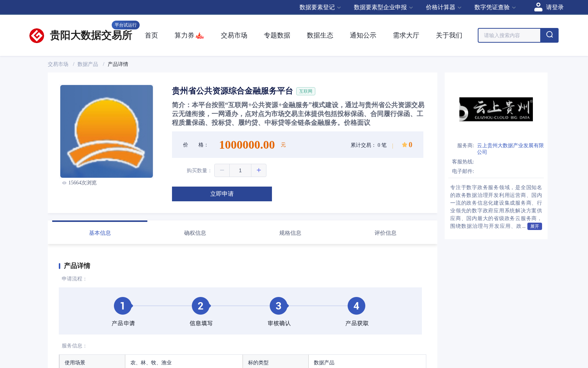The image size is (588, 368).
Task: Switch to 确权信息 tab
Action: 195,233
